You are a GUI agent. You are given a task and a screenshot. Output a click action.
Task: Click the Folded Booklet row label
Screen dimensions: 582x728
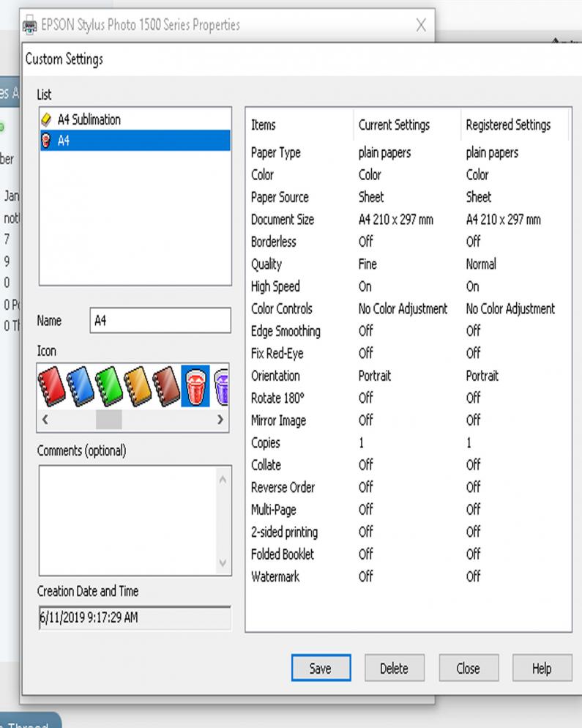(x=282, y=554)
